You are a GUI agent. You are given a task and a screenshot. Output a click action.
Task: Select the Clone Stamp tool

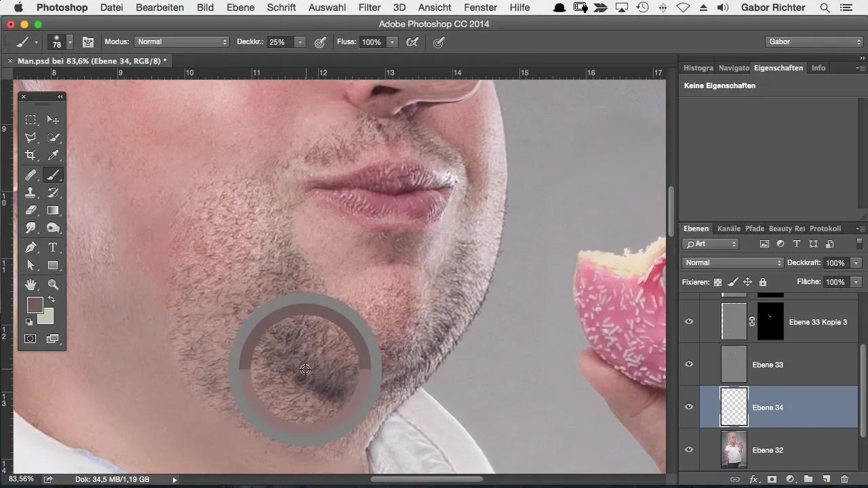tap(31, 192)
